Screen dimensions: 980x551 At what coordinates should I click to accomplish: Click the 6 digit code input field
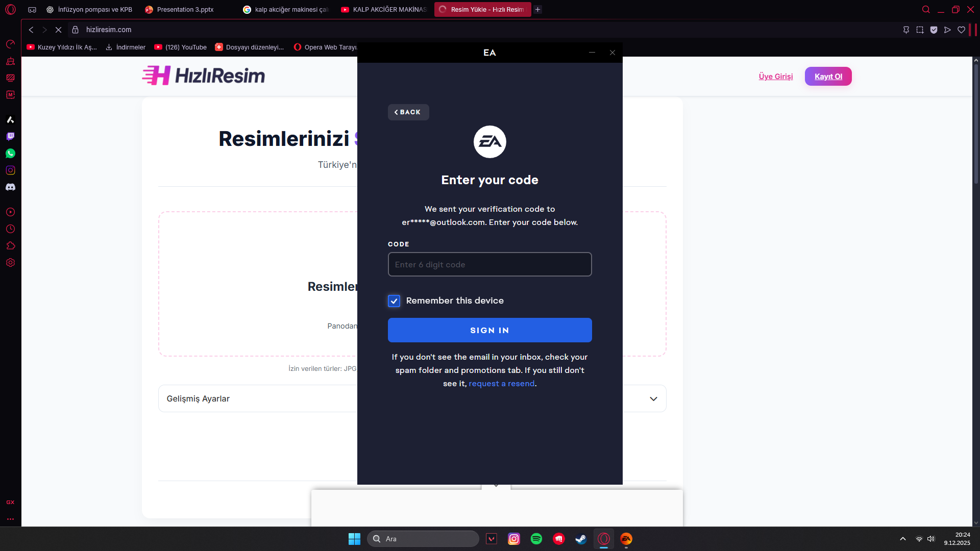pyautogui.click(x=490, y=264)
